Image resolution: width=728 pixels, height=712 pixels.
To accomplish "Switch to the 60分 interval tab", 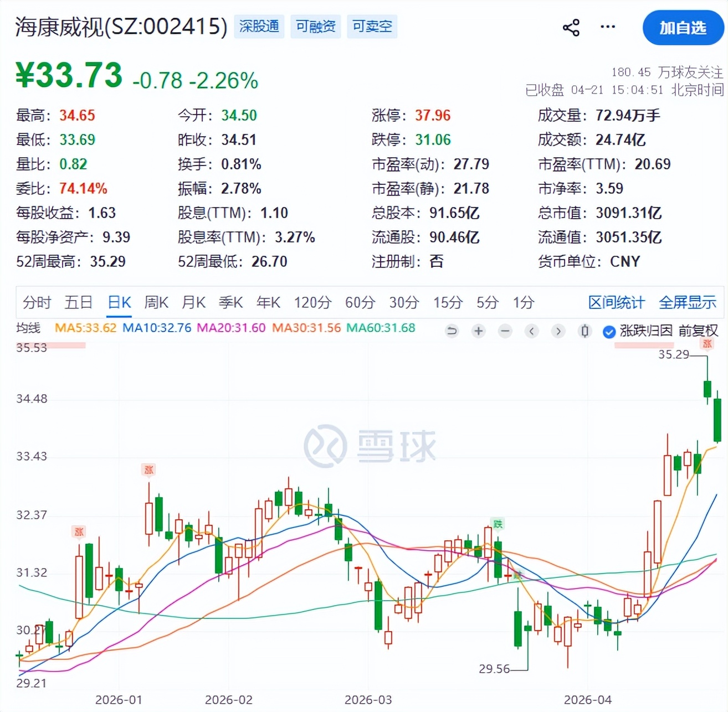I will [x=360, y=302].
